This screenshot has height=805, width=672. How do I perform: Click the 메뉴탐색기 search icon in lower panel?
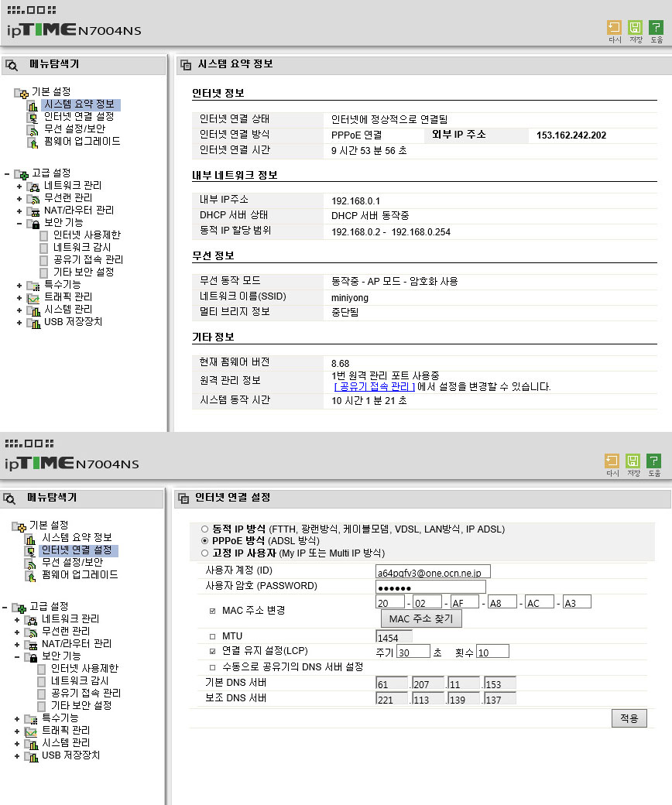point(9,498)
